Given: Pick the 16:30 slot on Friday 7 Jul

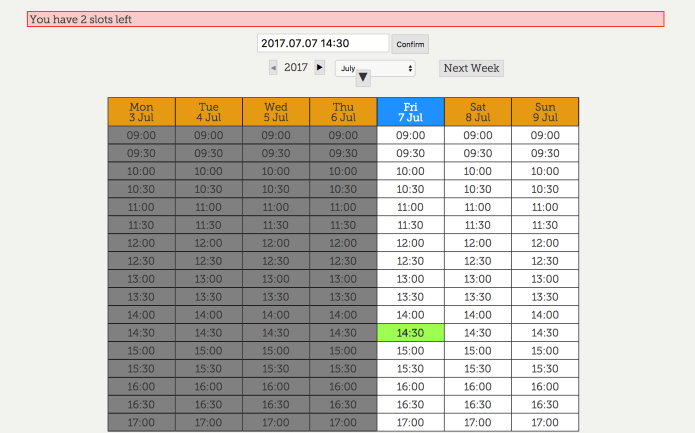Looking at the screenshot, I should (410, 405).
